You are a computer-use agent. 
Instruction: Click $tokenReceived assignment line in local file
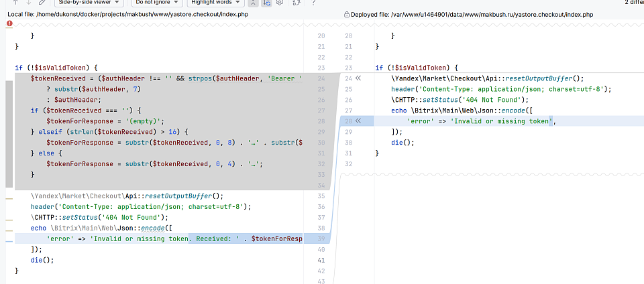(166, 78)
